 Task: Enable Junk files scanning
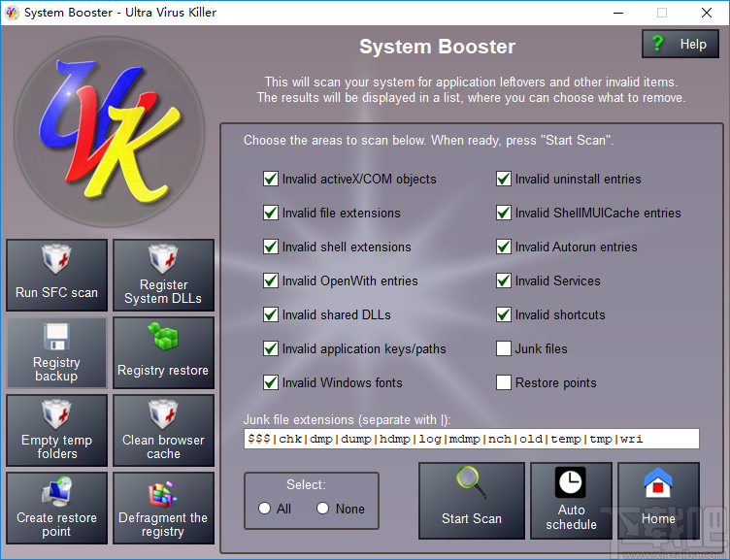[x=503, y=348]
